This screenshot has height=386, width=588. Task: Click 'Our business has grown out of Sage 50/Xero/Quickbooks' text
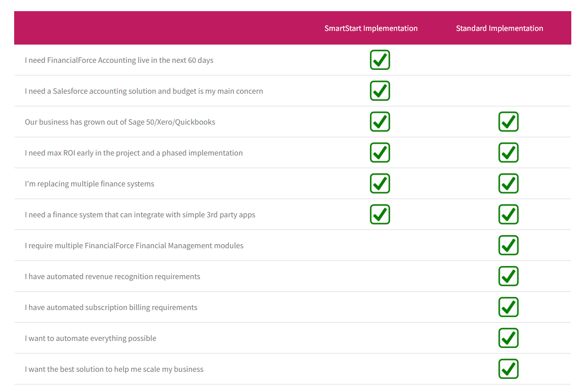120,122
